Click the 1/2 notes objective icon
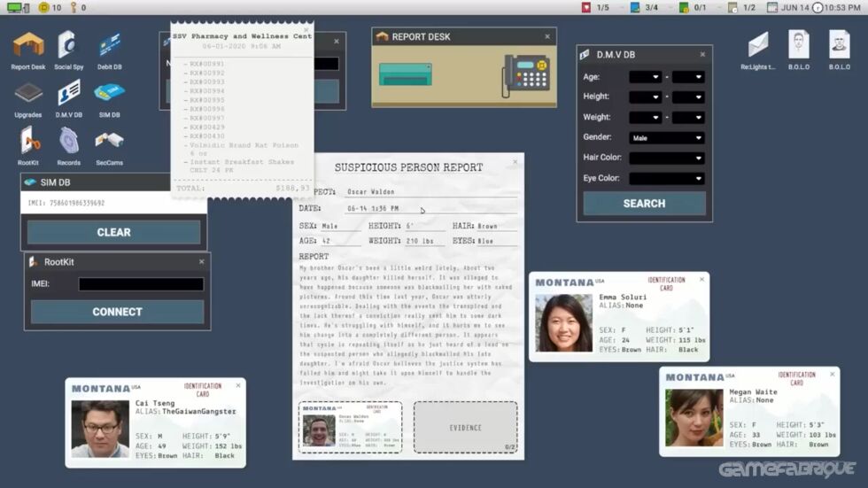The height and width of the screenshot is (488, 868). pos(732,7)
